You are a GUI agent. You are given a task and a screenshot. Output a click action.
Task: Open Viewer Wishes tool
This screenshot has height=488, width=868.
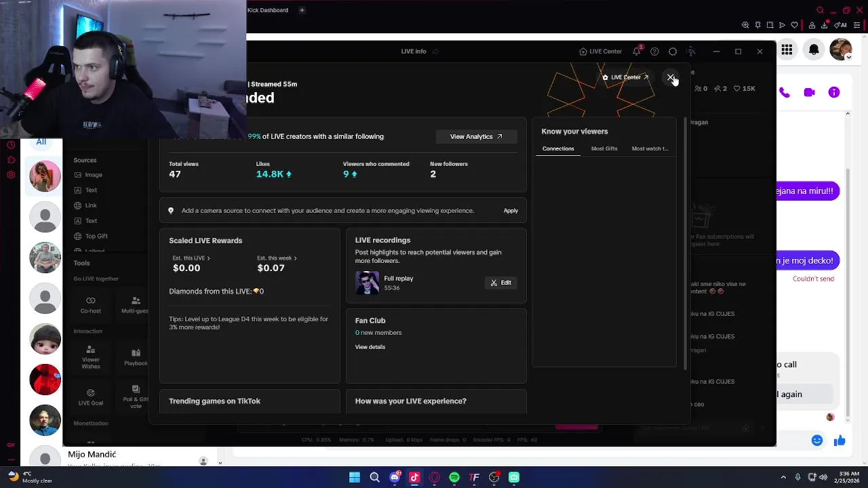pos(91,357)
